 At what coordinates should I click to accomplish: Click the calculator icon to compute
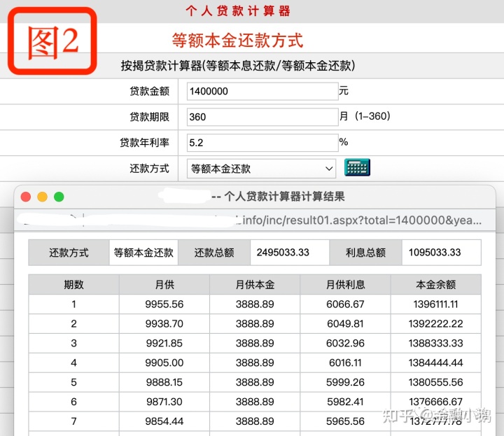tap(357, 168)
